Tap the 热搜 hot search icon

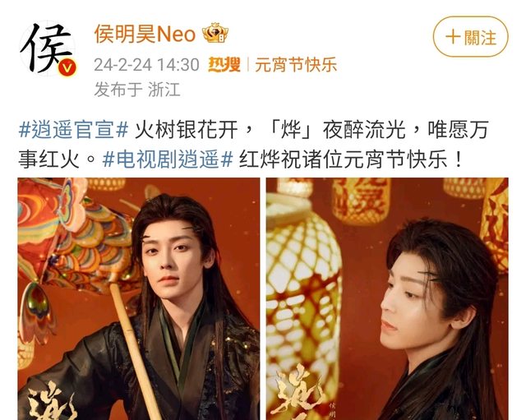coord(224,64)
